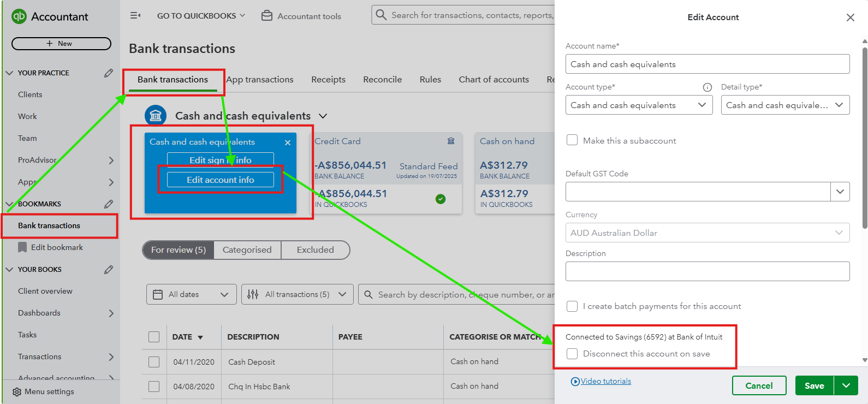
Task: Click the bank building icon beside account heading
Action: pyautogui.click(x=156, y=116)
